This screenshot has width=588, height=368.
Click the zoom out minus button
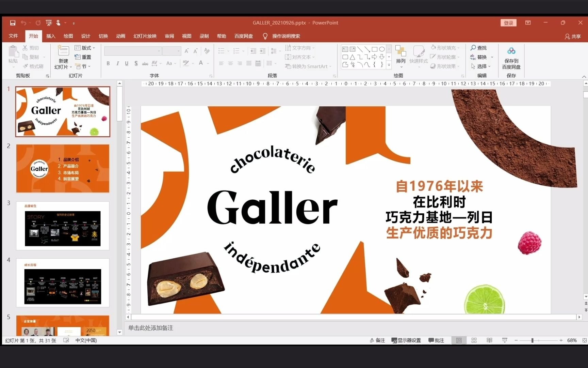516,340
